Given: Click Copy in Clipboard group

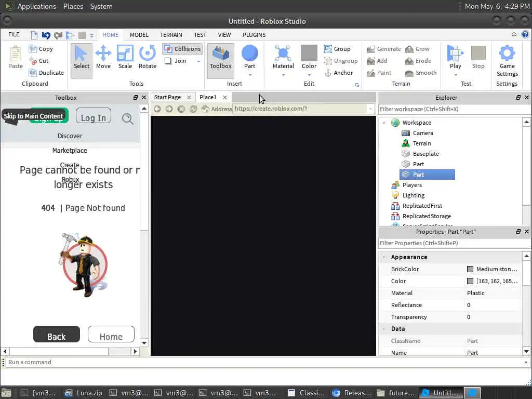Looking at the screenshot, I should point(41,49).
